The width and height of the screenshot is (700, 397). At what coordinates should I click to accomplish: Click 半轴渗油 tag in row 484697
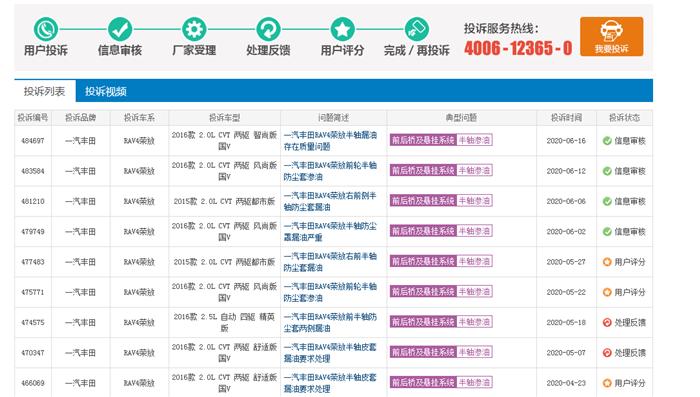tap(475, 140)
